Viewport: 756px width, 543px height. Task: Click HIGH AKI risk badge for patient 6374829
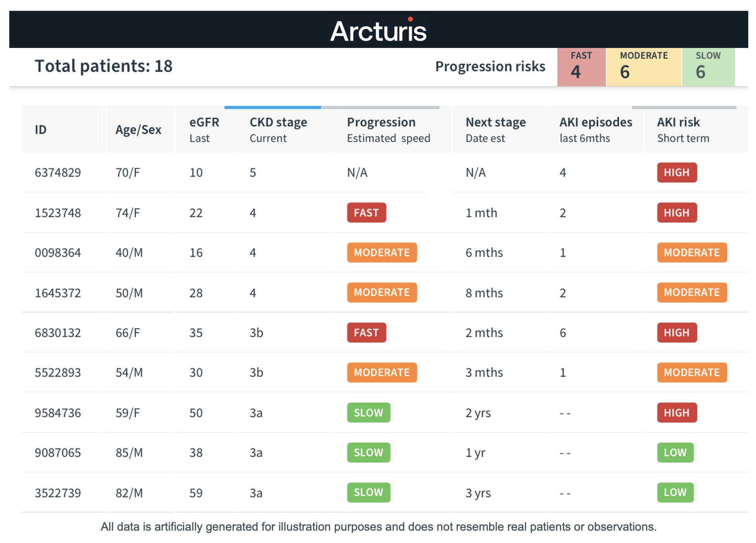coord(677,172)
